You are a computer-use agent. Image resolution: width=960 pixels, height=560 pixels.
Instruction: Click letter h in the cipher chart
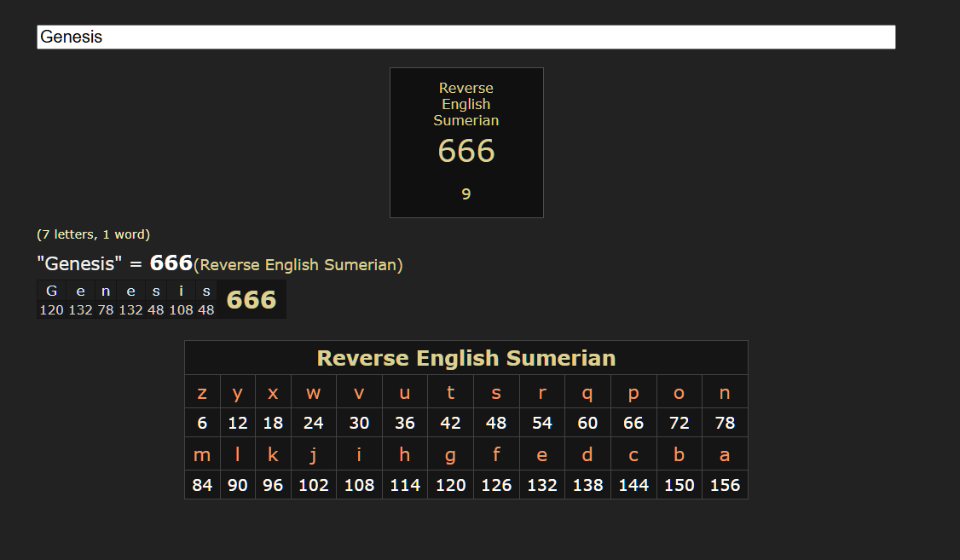point(405,454)
